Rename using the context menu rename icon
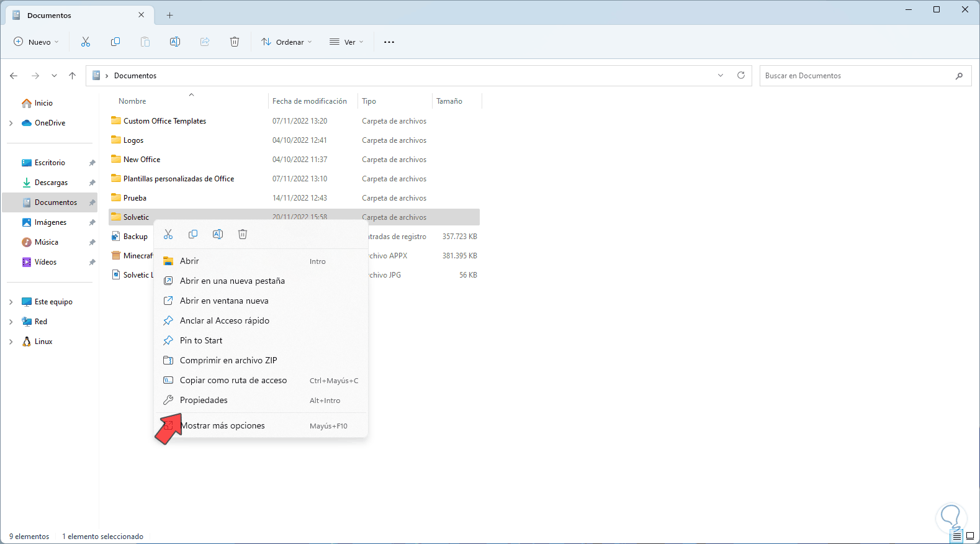Image resolution: width=980 pixels, height=544 pixels. [218, 234]
